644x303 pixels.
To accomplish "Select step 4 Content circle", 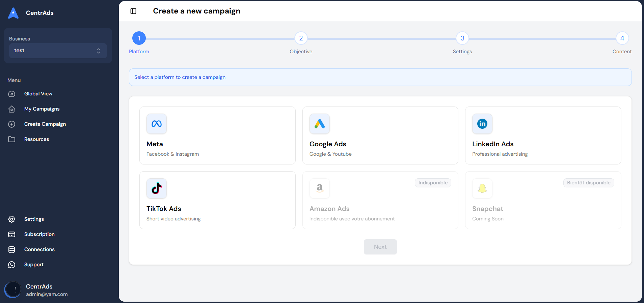I will (x=622, y=38).
